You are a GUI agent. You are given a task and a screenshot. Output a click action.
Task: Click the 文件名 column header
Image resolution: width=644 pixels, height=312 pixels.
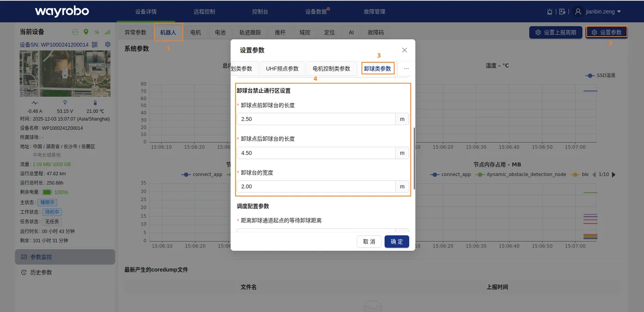[248, 287]
